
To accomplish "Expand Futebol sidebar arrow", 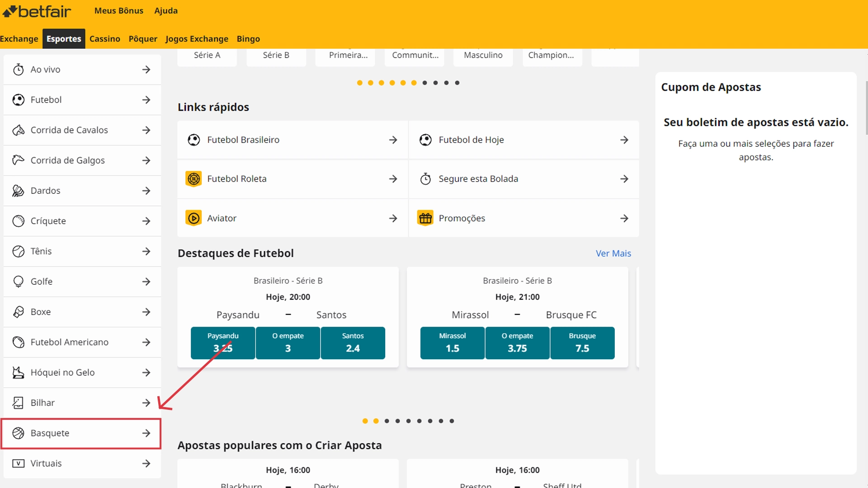I will (146, 100).
